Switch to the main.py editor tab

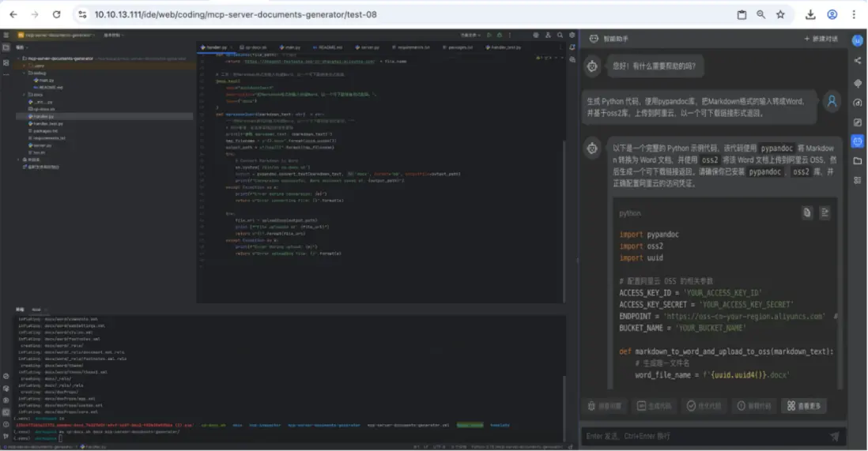point(289,47)
